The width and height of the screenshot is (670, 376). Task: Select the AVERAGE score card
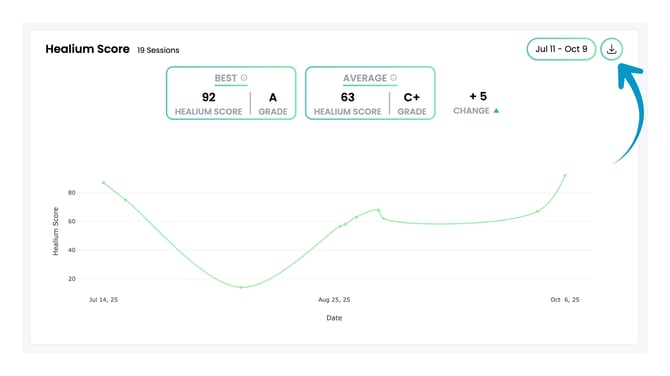click(370, 93)
